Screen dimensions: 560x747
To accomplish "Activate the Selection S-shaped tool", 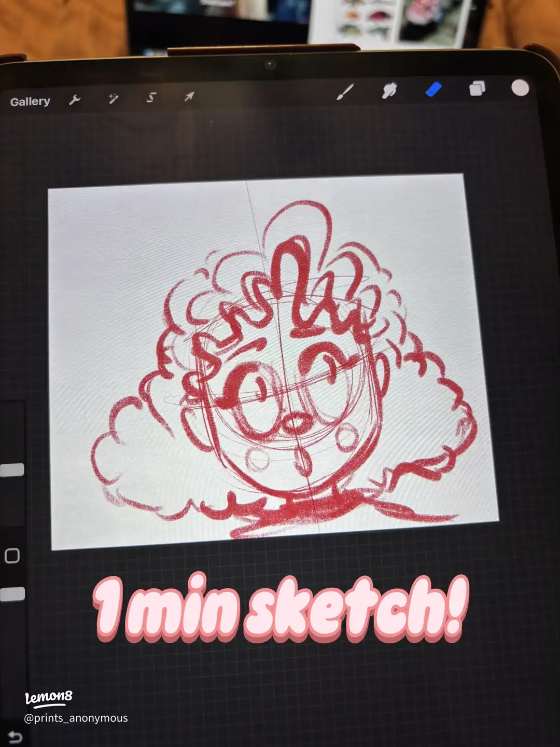I will coord(151,97).
